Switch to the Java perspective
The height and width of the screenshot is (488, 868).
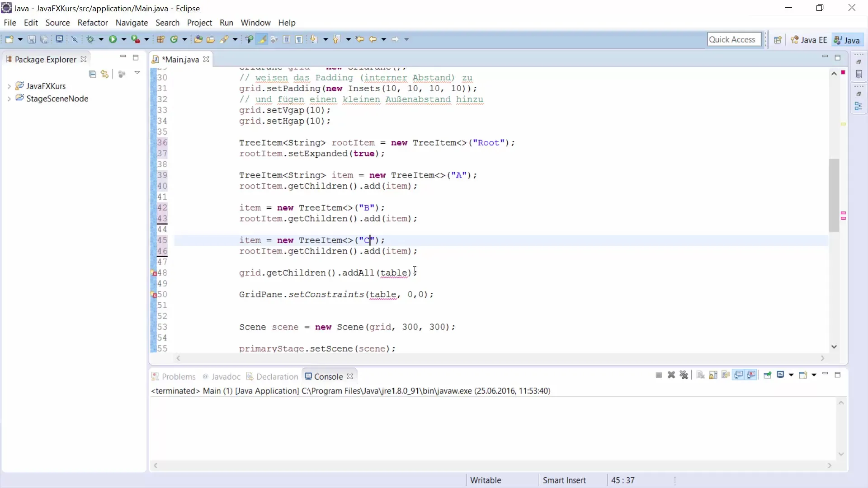(847, 40)
